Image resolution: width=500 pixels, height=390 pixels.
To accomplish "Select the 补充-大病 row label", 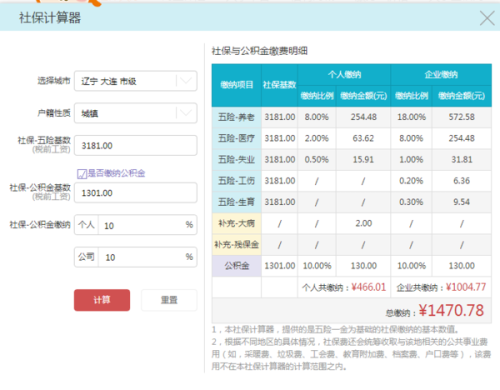I will pyautogui.click(x=236, y=223).
